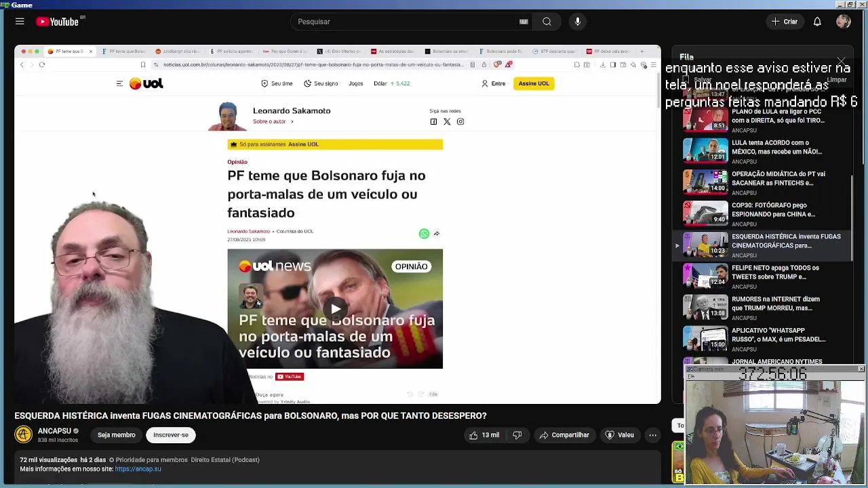This screenshot has height=488, width=868.
Task: Click Entre login on UOL header
Action: point(494,83)
